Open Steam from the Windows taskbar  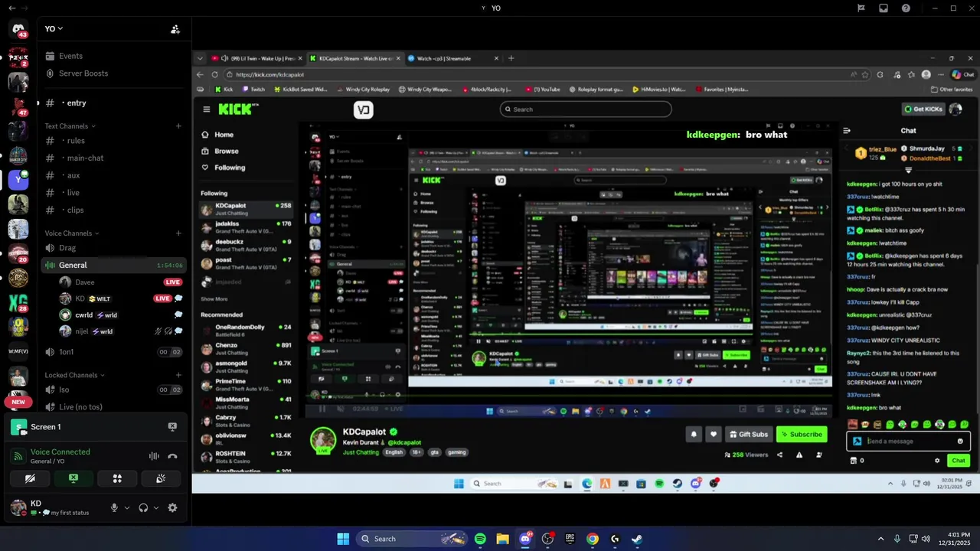(637, 539)
